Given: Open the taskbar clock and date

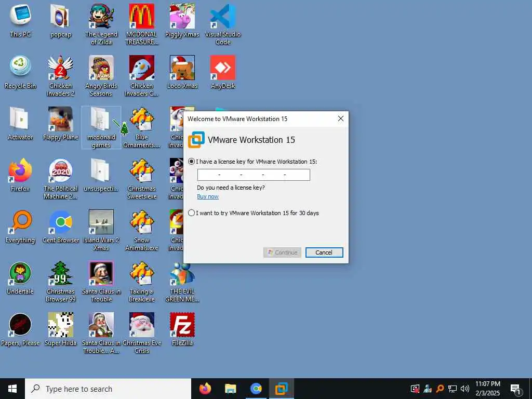Looking at the screenshot, I should coord(487,389).
